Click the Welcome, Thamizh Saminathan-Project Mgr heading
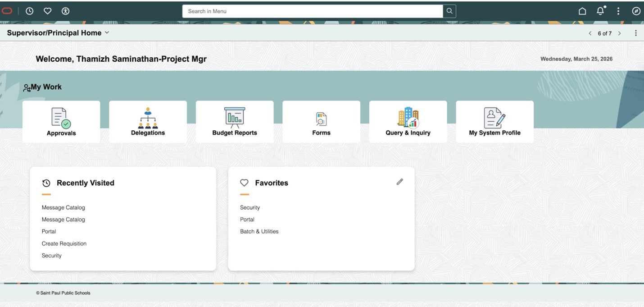644x307 pixels. pyautogui.click(x=121, y=59)
